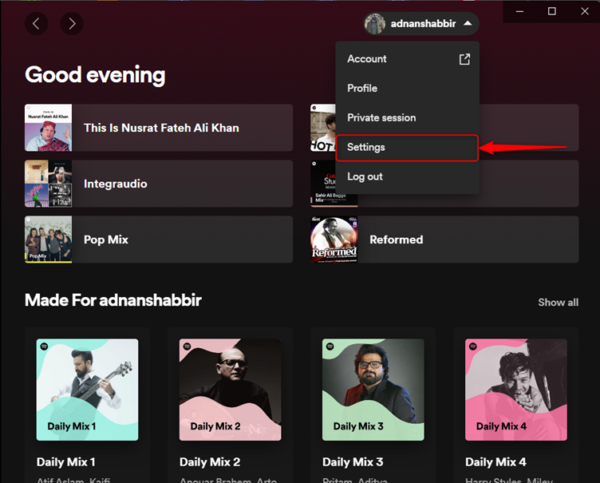Screen dimensions: 600x483
Task: Open Account from the user menu
Action: coord(367,59)
